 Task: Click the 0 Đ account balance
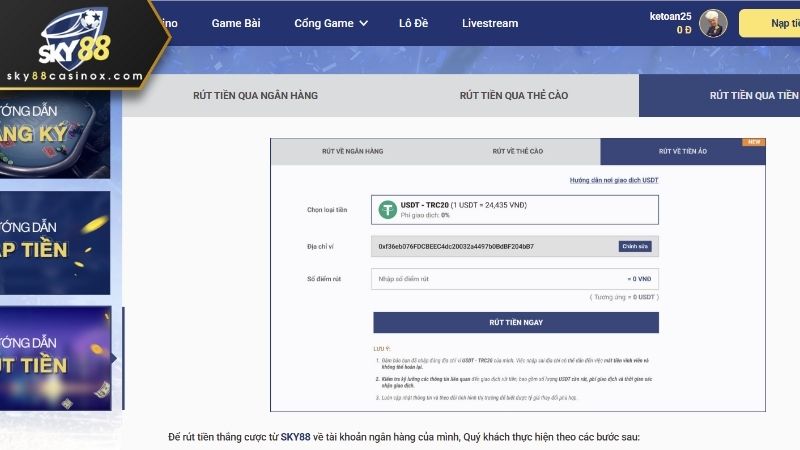[684, 30]
